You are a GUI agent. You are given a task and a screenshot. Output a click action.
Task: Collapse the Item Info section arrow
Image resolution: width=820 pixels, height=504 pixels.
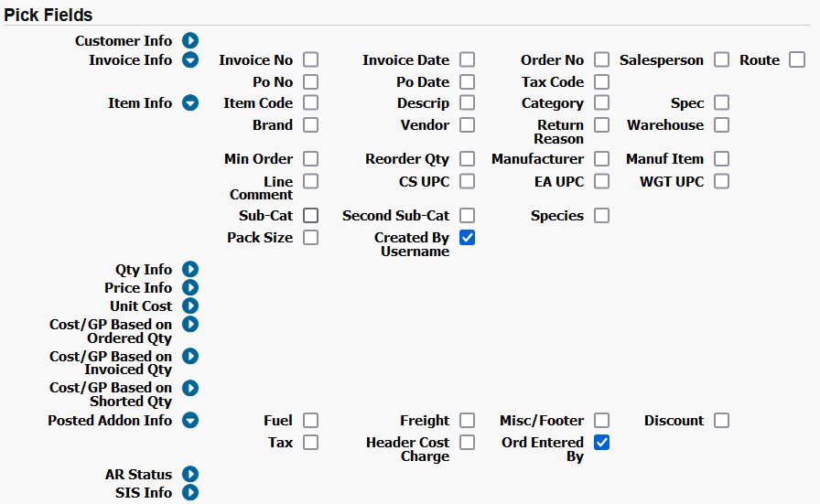coord(190,102)
